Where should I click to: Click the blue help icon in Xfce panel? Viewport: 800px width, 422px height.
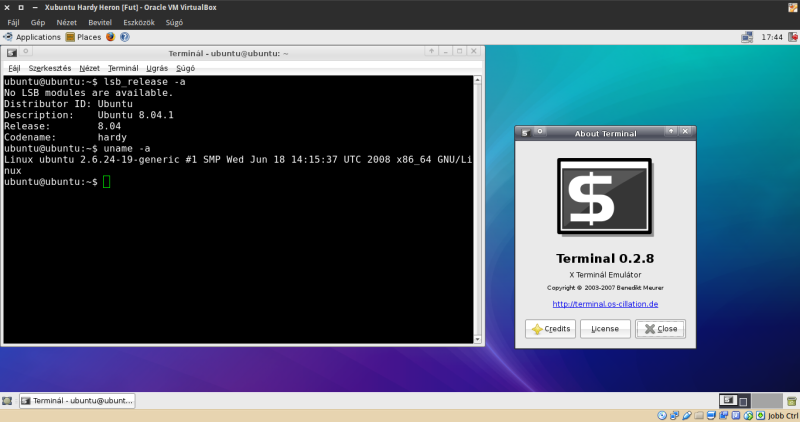(124, 37)
